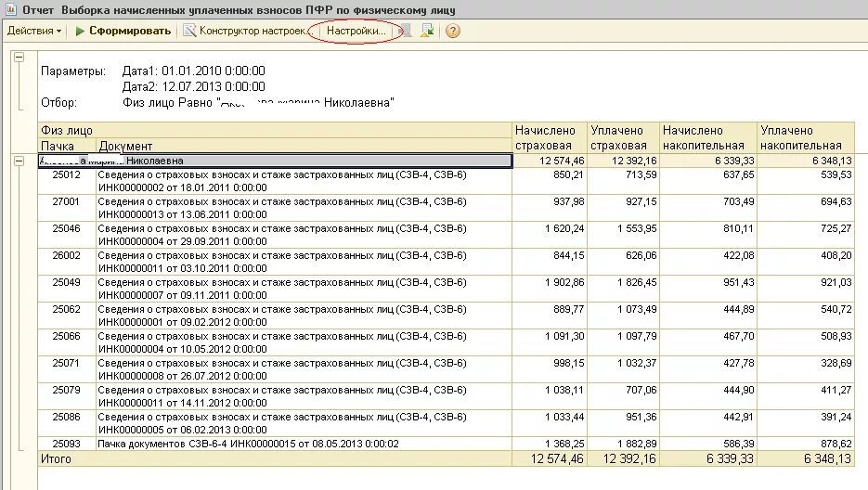Image resolution: width=868 pixels, height=490 pixels.
Task: Select package number 26002
Action: [x=67, y=256]
